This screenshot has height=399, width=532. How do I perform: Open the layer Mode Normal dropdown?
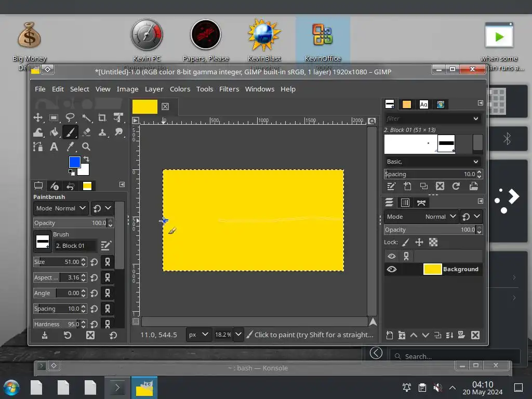(421, 217)
